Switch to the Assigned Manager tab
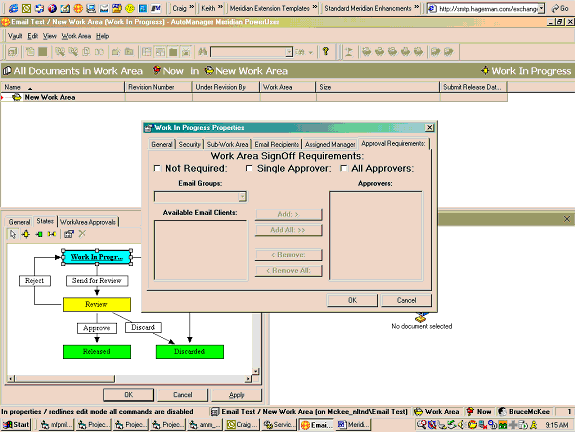The width and height of the screenshot is (575, 432). point(330,144)
